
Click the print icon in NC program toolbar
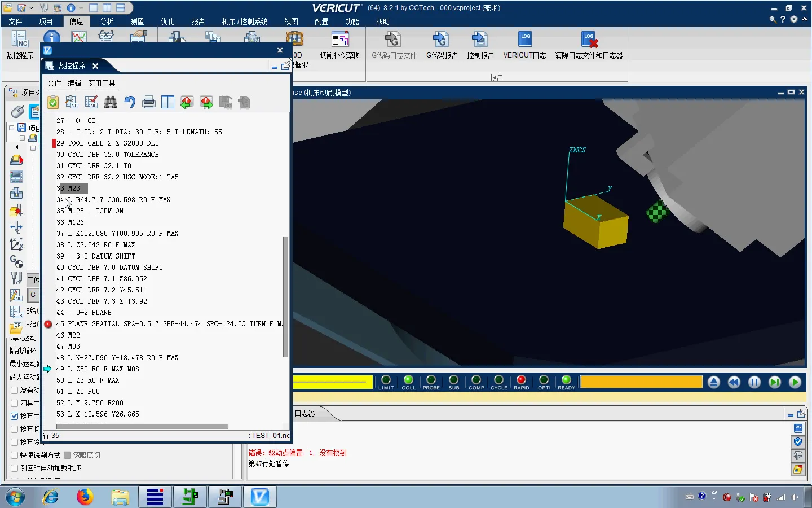pyautogui.click(x=149, y=102)
